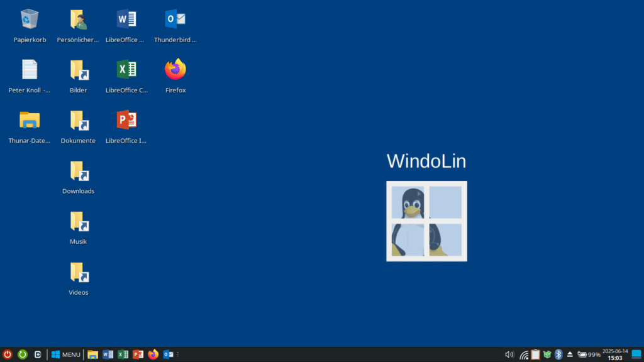The width and height of the screenshot is (644, 362).
Task: Open the volume control in tray
Action: pos(509,354)
